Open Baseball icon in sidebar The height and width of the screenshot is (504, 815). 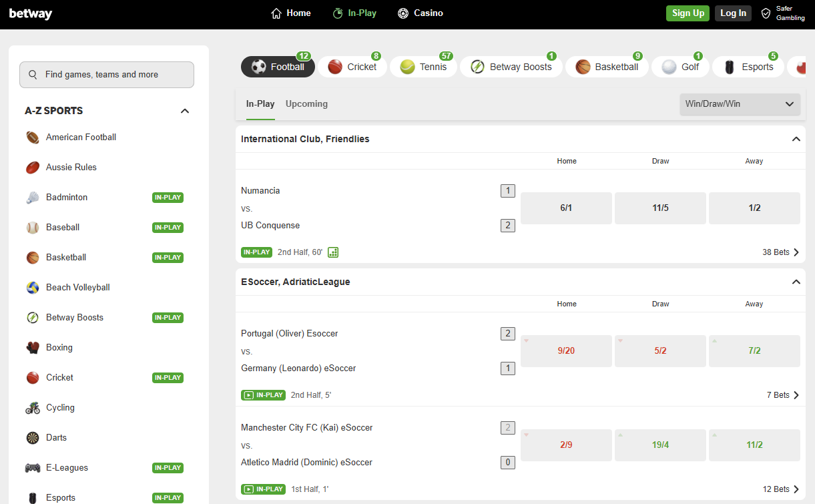[x=33, y=228]
